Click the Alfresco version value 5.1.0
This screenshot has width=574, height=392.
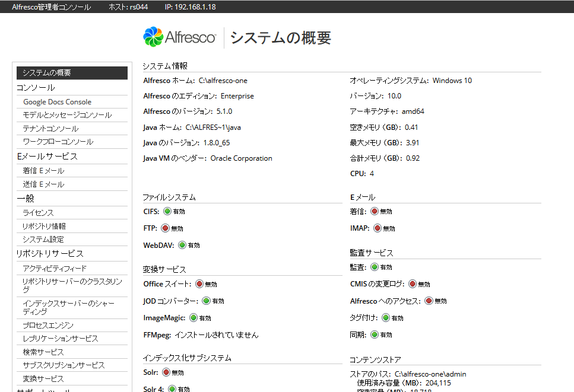coord(224,111)
